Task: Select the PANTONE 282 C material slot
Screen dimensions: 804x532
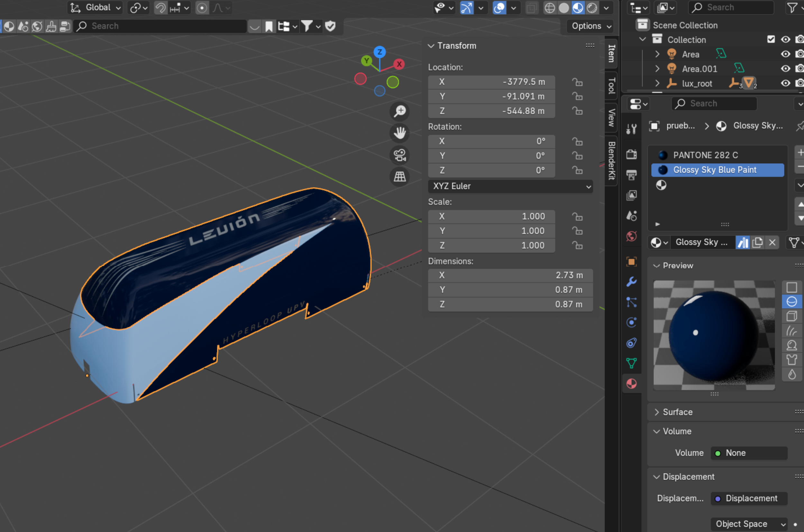Action: click(x=717, y=155)
